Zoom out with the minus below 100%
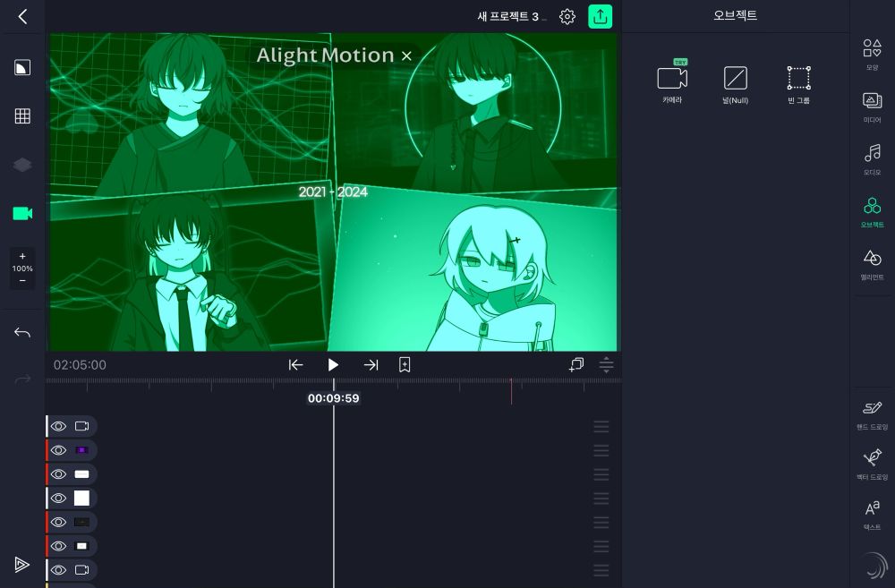The height and width of the screenshot is (588, 895). click(x=22, y=280)
